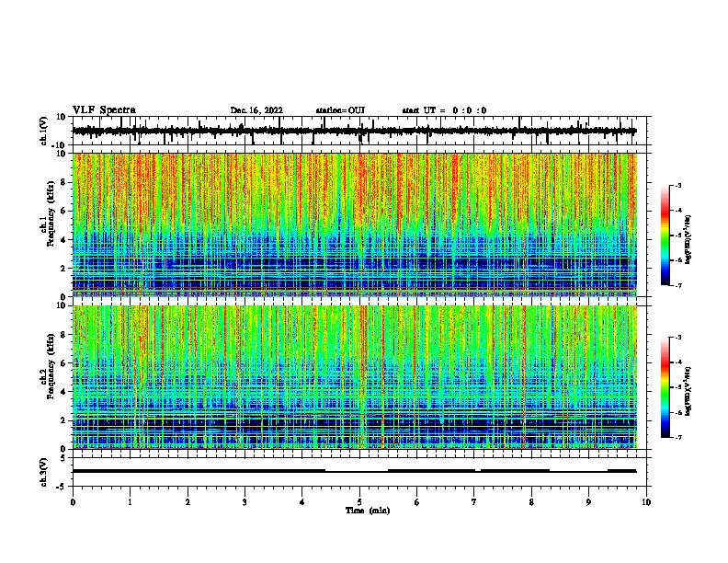This screenshot has height=563, width=728.
Task: Click the "VLF Spectra" plot title
Action: [104, 110]
